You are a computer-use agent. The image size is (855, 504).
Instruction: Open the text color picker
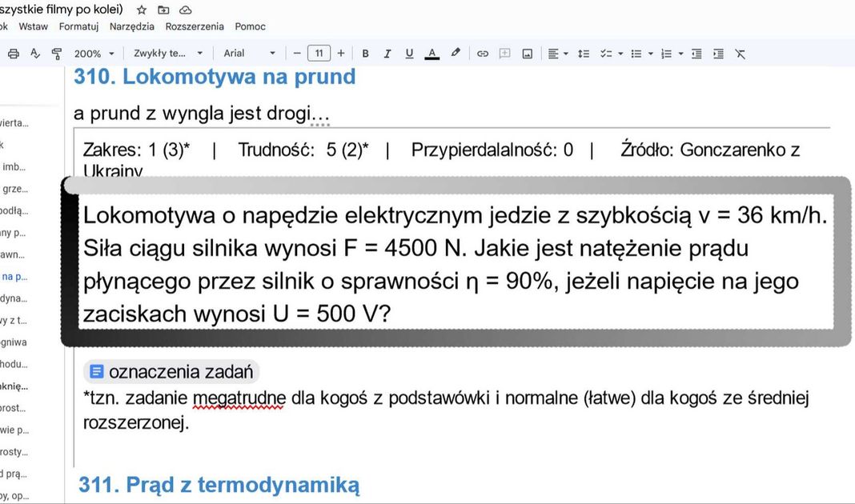(x=432, y=54)
